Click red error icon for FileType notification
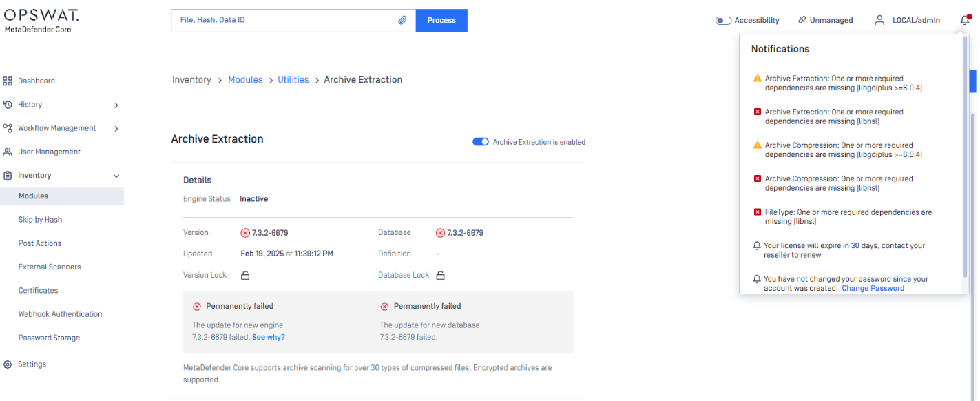This screenshot has width=980, height=401. pos(758,212)
